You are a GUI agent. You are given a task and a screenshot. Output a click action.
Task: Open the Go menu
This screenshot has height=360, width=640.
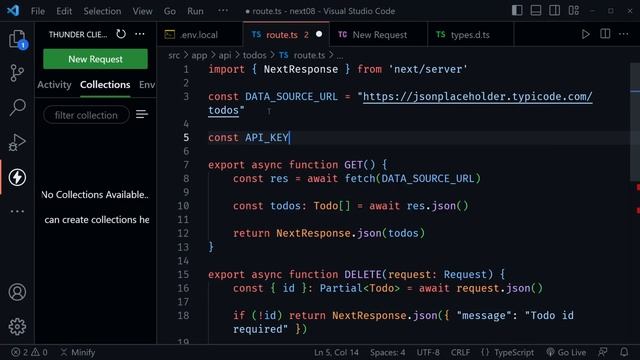coord(169,11)
